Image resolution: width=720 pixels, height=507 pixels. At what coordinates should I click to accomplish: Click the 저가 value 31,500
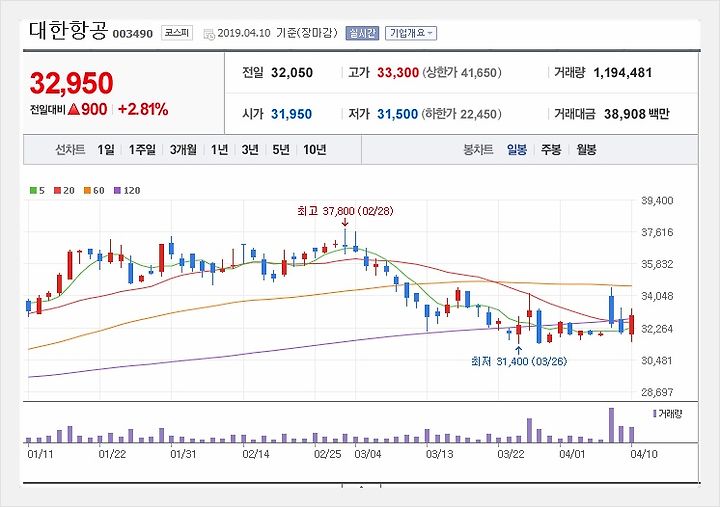point(398,114)
